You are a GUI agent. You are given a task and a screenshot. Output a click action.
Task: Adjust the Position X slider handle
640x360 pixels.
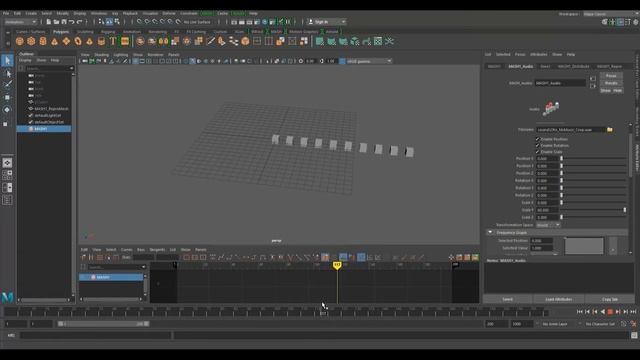point(562,159)
